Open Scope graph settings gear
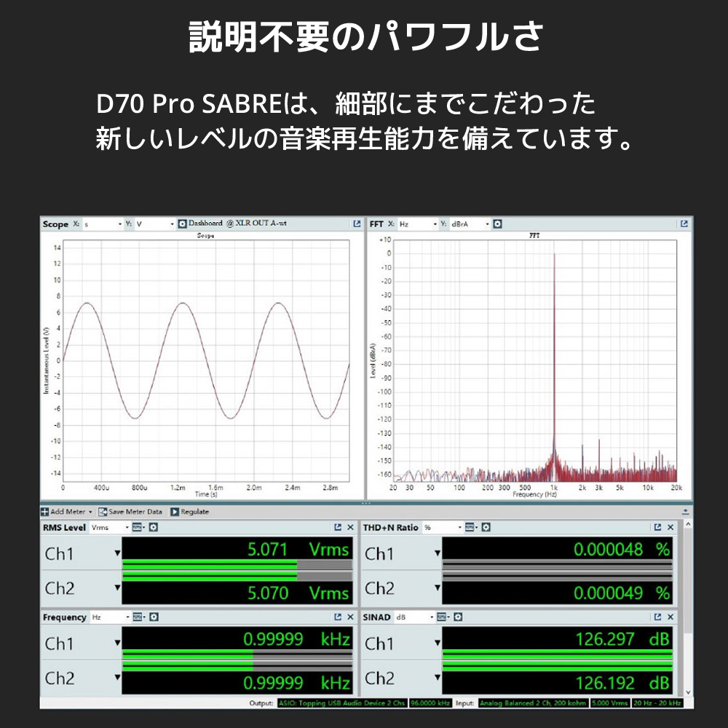Screen dimensions: 728x728 pyautogui.click(x=182, y=223)
